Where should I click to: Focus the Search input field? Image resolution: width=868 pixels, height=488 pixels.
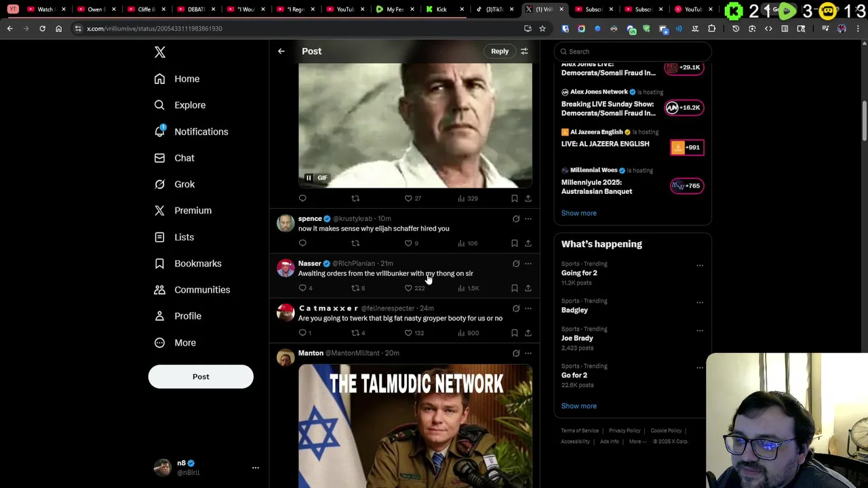click(633, 52)
